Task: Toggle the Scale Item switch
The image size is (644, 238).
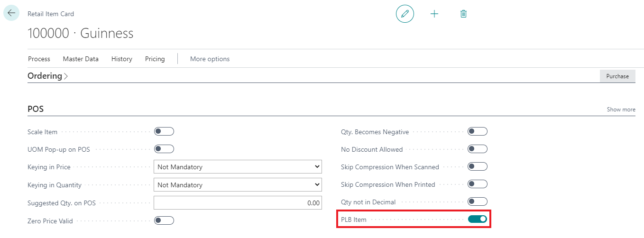Action: click(x=164, y=131)
